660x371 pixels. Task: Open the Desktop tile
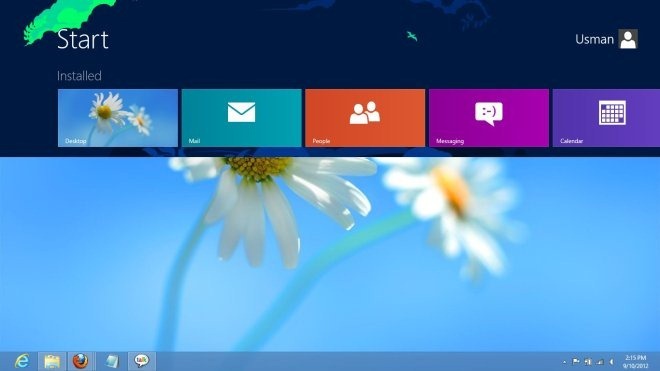click(x=118, y=118)
